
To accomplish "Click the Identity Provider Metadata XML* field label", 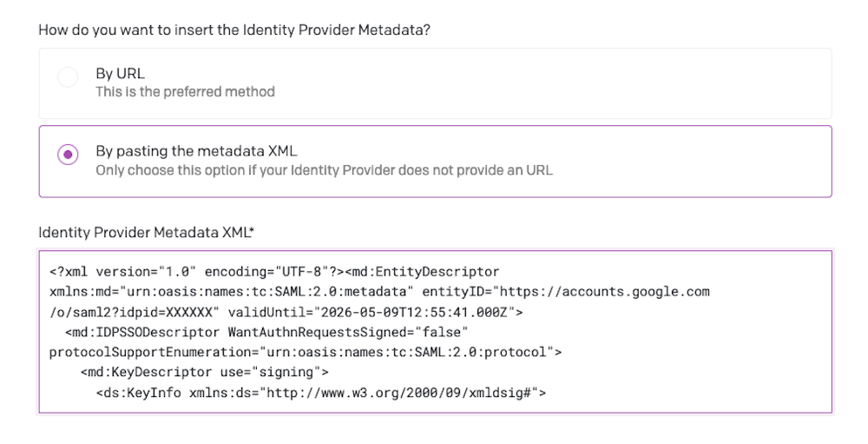I will (x=146, y=232).
